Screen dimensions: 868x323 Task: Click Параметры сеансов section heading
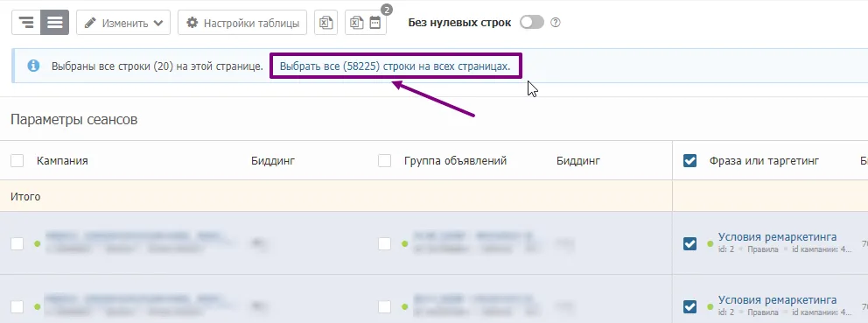73,120
